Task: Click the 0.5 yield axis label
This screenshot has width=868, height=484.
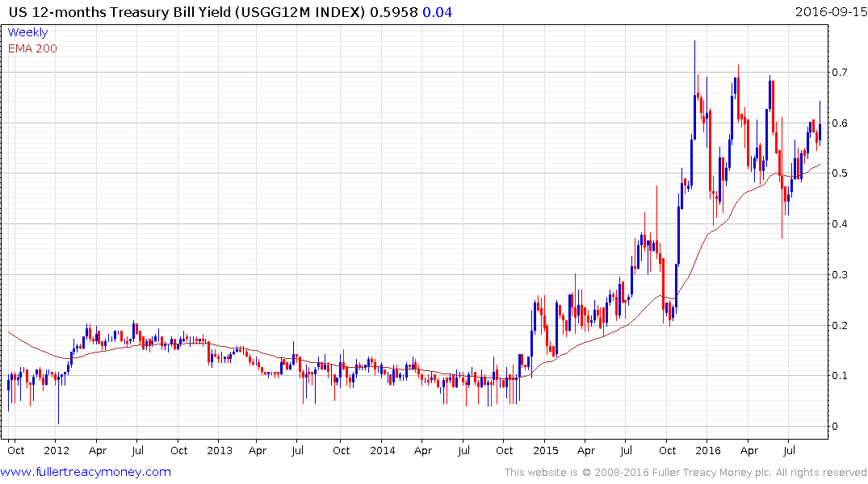Action: pos(839,173)
